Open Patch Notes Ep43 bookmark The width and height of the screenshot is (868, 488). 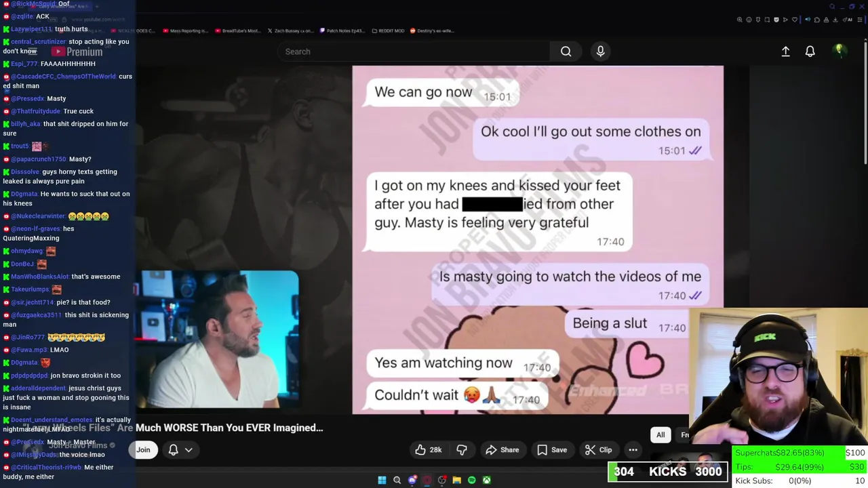pyautogui.click(x=343, y=30)
